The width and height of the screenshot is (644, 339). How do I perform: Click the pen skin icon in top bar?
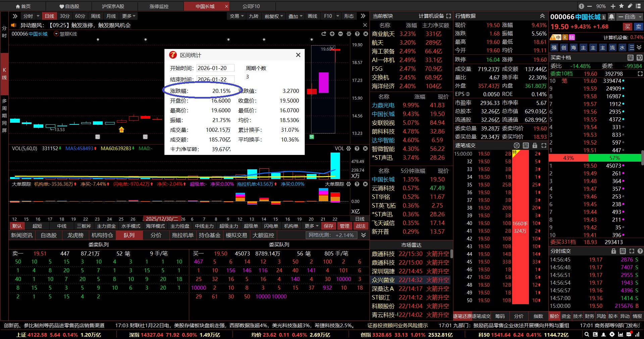coord(630,6)
